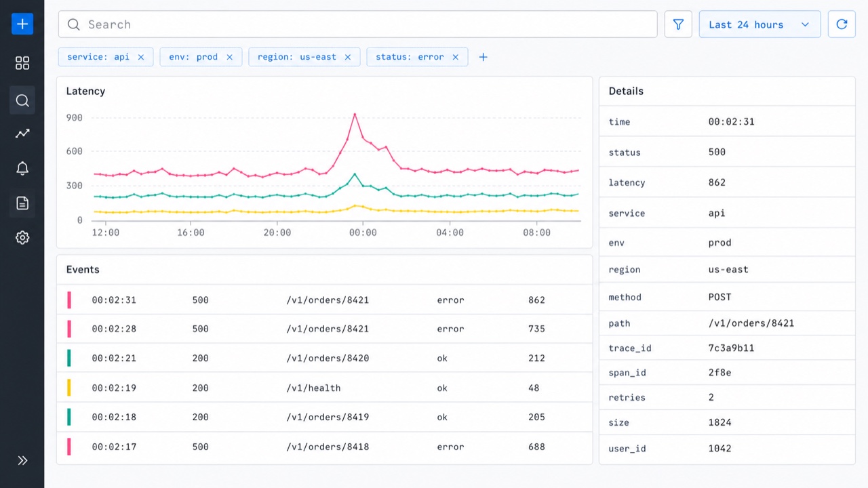This screenshot has height=488, width=868.
Task: Open the settings gear icon
Action: (22, 237)
